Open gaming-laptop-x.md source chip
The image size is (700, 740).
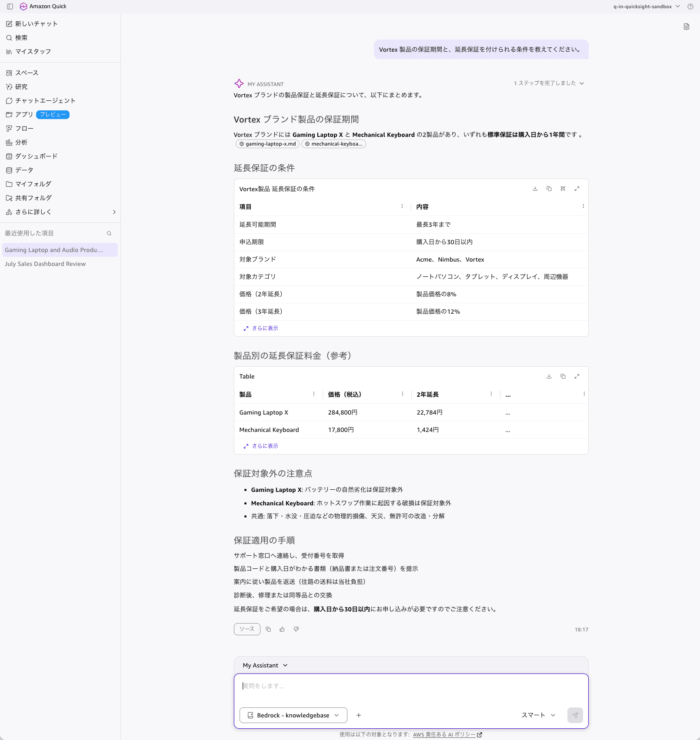tap(267, 144)
